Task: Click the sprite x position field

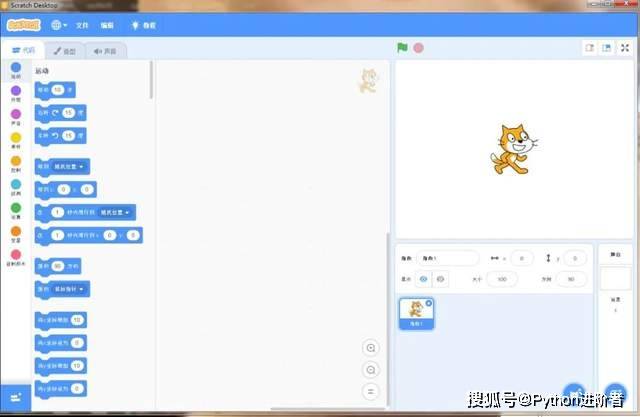Action: [x=522, y=258]
